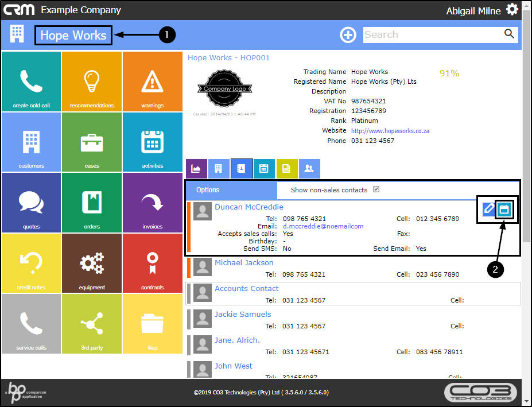Open the service calls tile
This screenshot has height=407, width=532.
point(31,324)
